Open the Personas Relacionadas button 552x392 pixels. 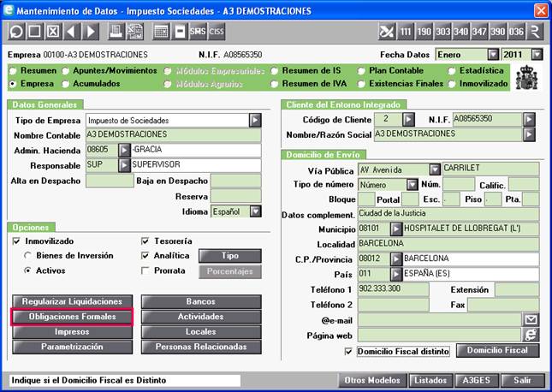click(x=201, y=347)
